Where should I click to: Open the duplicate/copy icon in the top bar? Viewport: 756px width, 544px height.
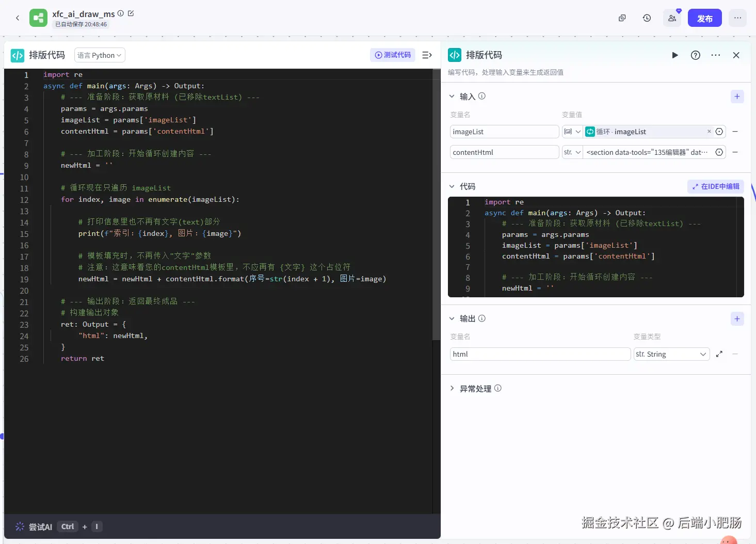(x=622, y=18)
